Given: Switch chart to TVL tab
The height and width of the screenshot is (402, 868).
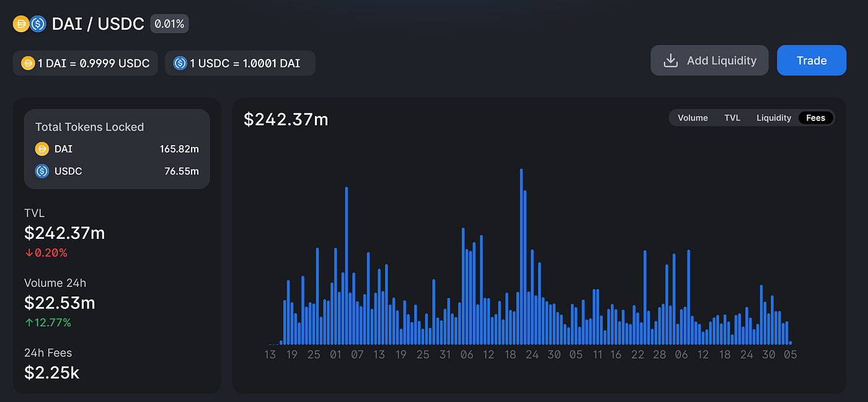Looking at the screenshot, I should pos(732,118).
